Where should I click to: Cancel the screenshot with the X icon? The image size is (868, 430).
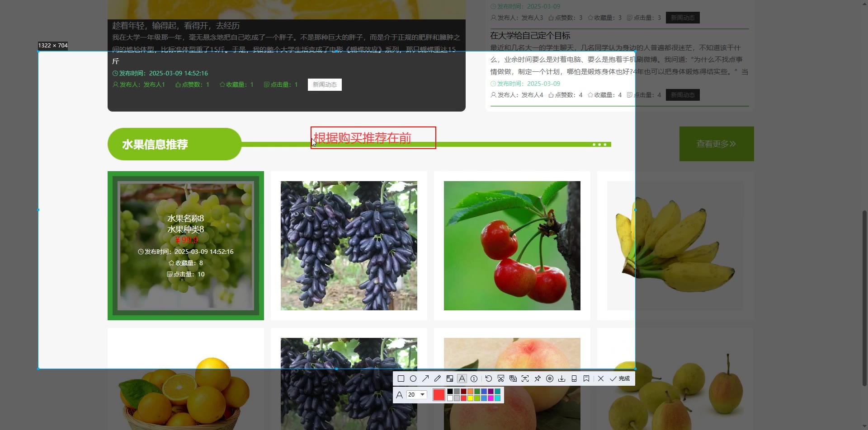(601, 379)
